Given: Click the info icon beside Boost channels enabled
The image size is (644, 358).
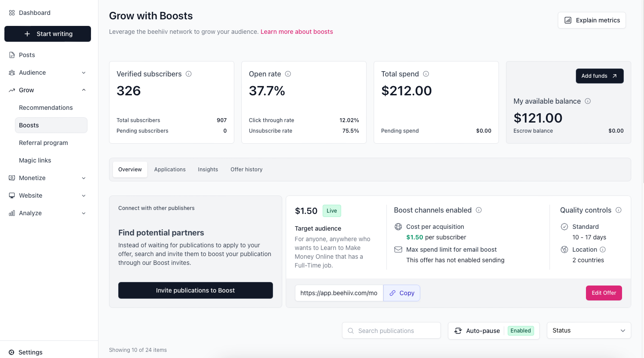Looking at the screenshot, I should [479, 210].
